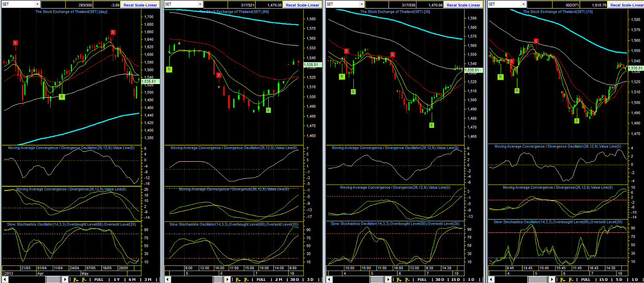Viewport: 644px width, 283px height.
Task: Select the 30D range on the 60-minute chart
Action: 295,280
